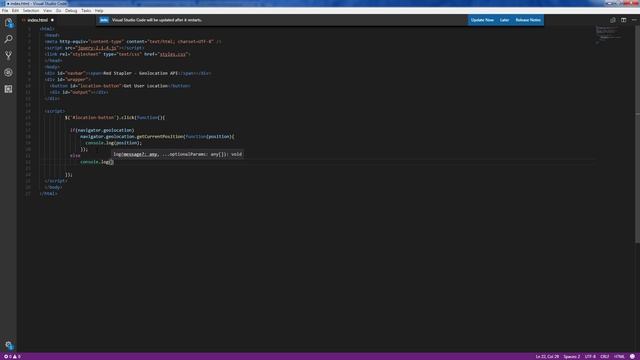This screenshot has height=360, width=640.
Task: Click the feedback smiley in status bar
Action: click(632, 357)
